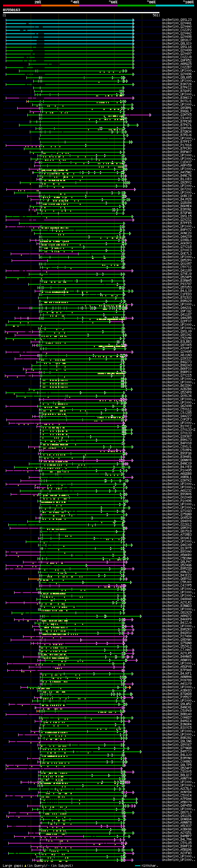The image size is (197, 868).
Task: Select the UniRef100_Q2V497 label
Action: (x=177, y=54)
